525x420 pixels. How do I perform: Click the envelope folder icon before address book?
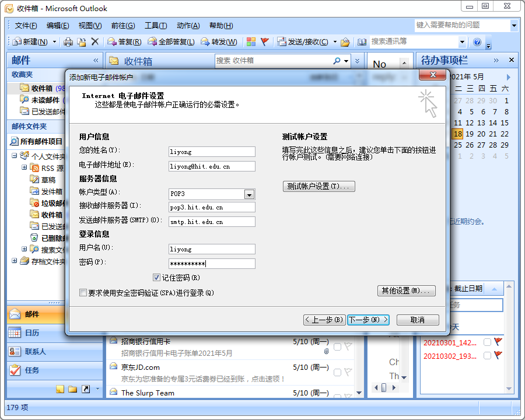[345, 42]
